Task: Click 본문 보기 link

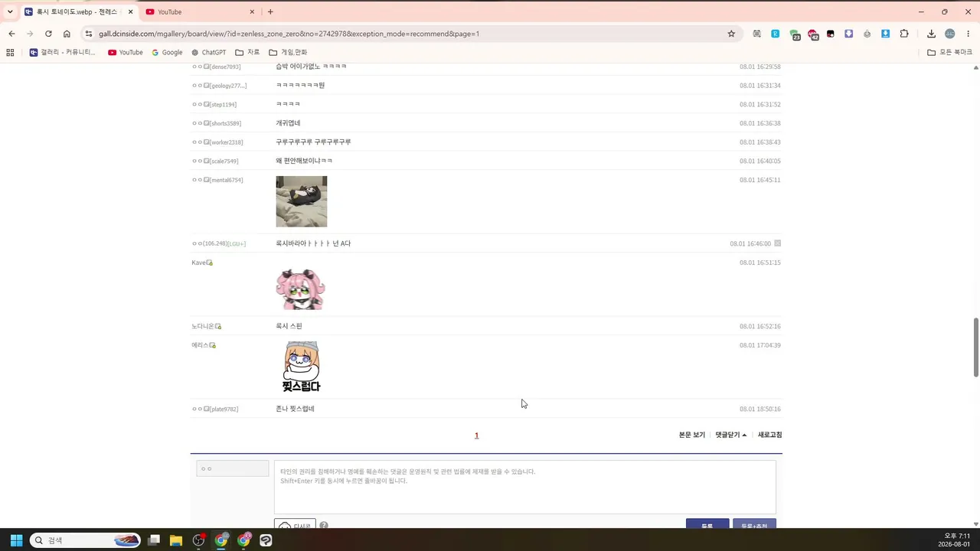Action: click(692, 435)
